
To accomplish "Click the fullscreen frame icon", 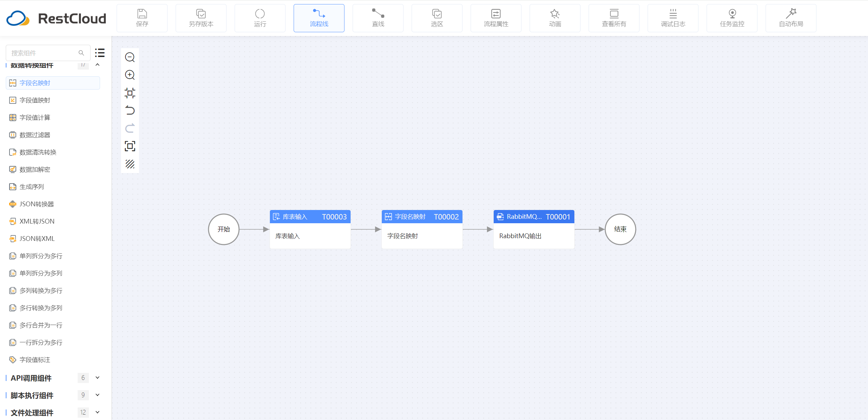I will click(130, 146).
